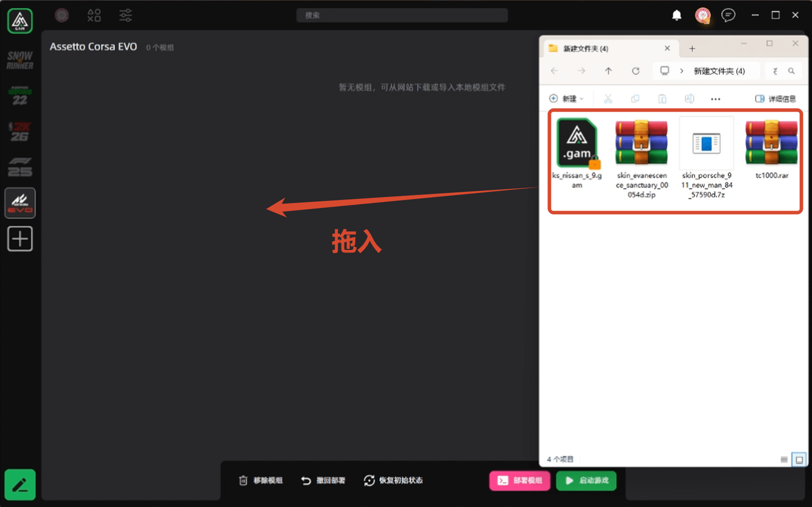The width and height of the screenshot is (812, 507).
Task: Select F1 25 game in sidebar
Action: (x=20, y=167)
